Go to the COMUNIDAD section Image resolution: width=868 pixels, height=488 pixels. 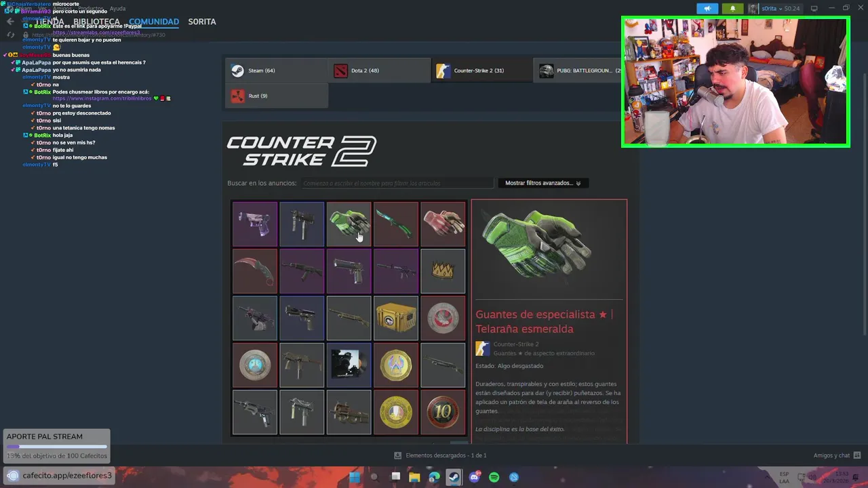(154, 22)
